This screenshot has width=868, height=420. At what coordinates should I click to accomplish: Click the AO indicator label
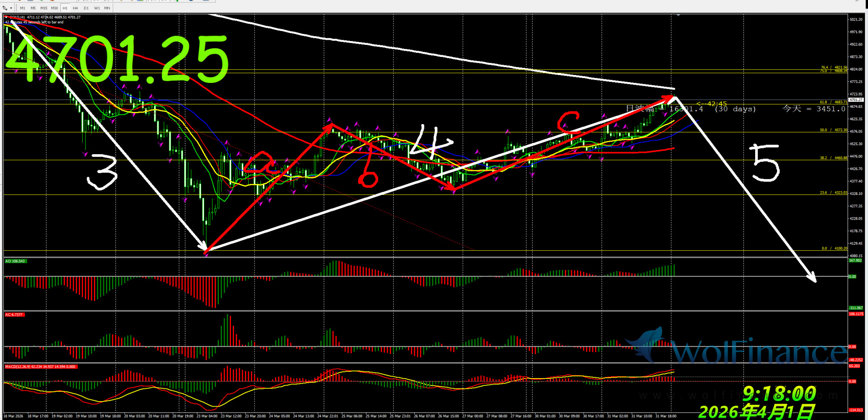pos(15,261)
